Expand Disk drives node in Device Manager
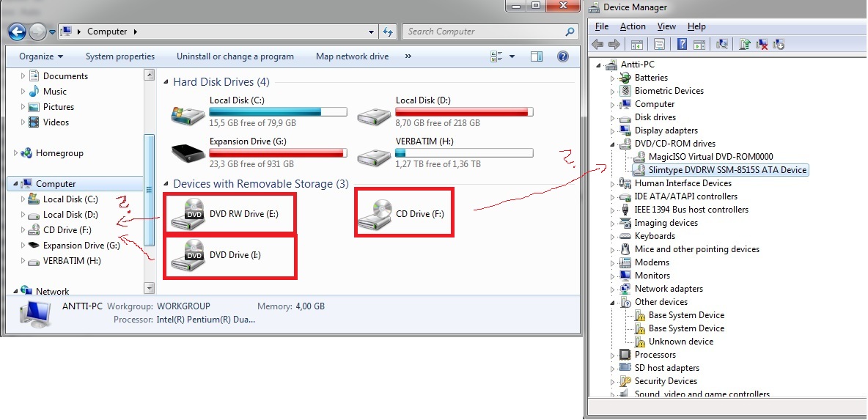The image size is (868, 420). (613, 119)
